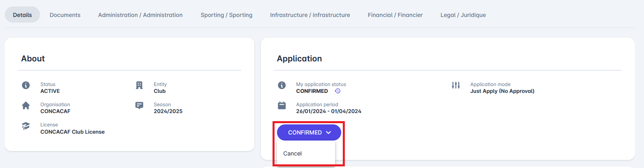644x168 pixels.
Task: Click the Organisation home icon
Action: (x=26, y=105)
